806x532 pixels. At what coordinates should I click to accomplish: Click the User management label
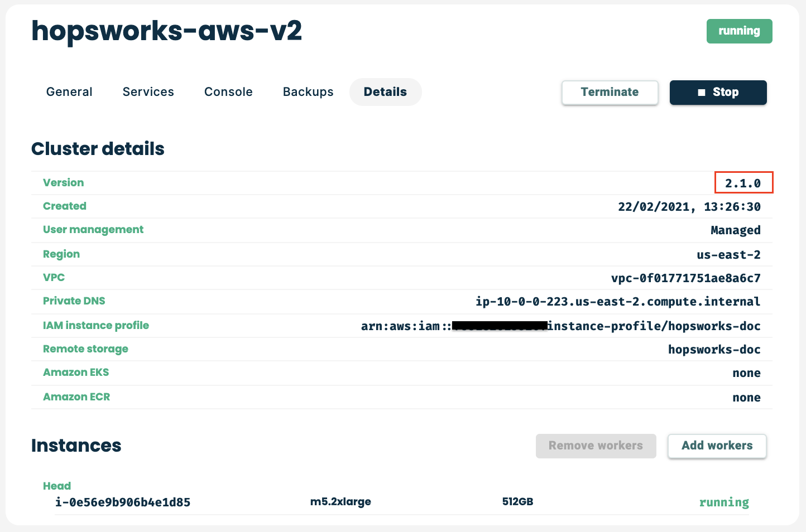93,230
